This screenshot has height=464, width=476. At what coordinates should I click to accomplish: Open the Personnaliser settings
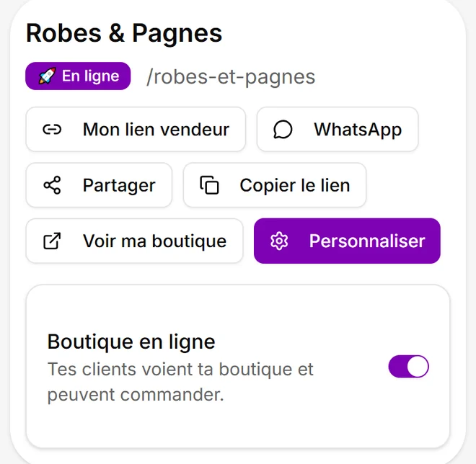347,241
